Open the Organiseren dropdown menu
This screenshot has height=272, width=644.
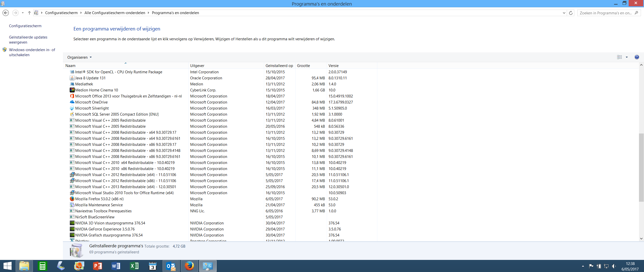point(79,57)
